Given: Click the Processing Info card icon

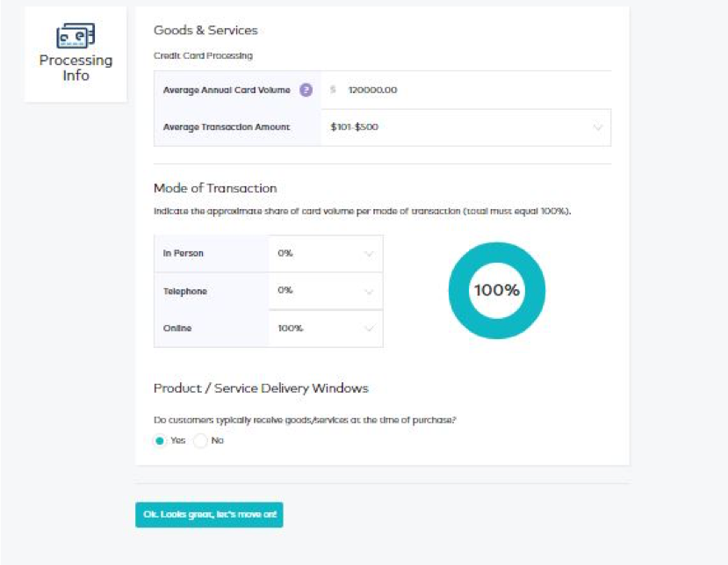Looking at the screenshot, I should [x=76, y=35].
